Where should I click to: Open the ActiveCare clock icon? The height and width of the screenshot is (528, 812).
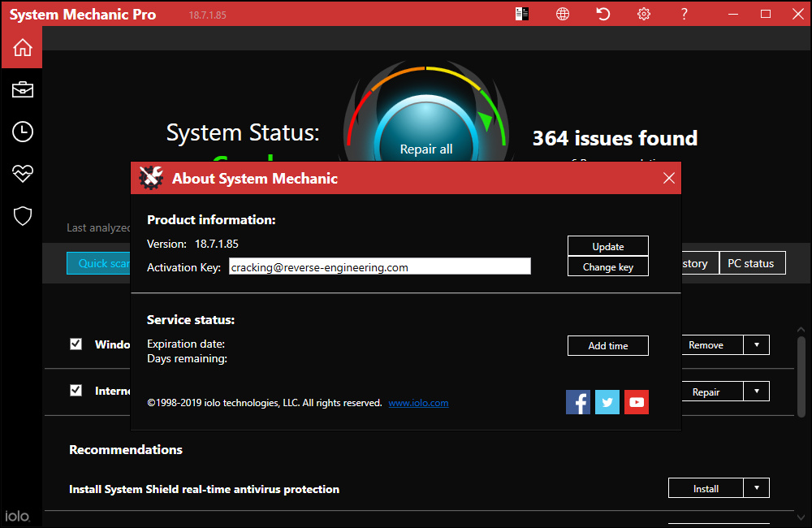pos(22,132)
